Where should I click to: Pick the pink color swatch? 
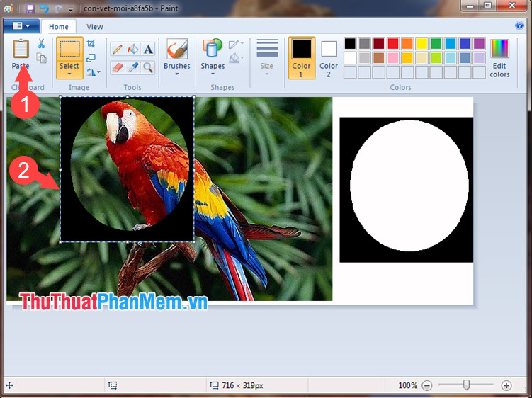[393, 58]
